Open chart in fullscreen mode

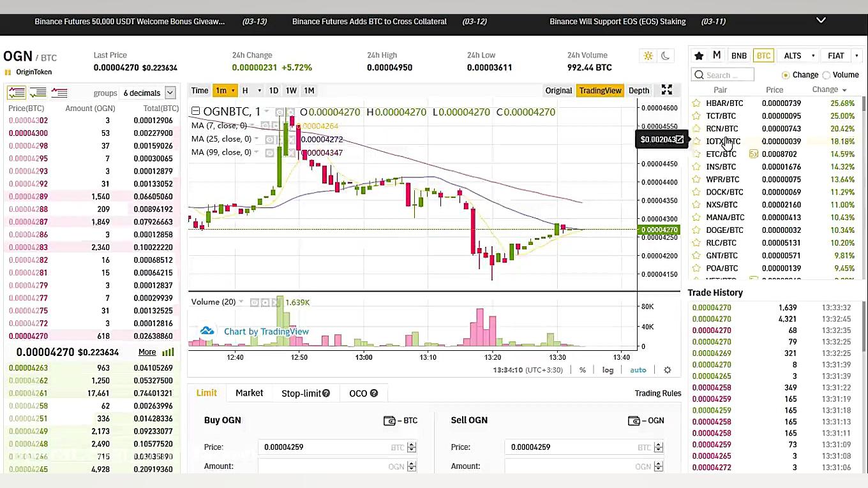tap(666, 90)
